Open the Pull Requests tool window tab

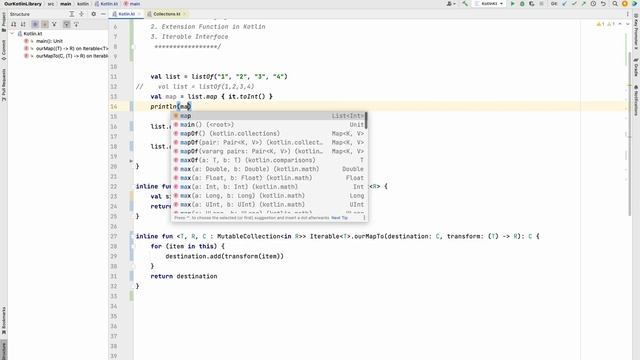coord(4,84)
